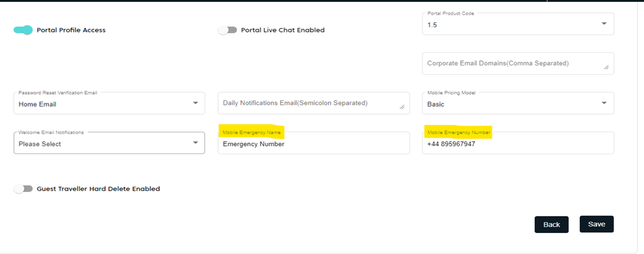This screenshot has height=254, width=644.
Task: Click the Portal Live Chat Enabled label text
Action: click(283, 30)
